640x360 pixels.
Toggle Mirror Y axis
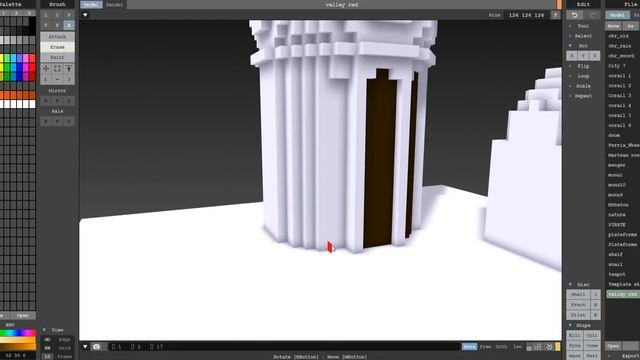coord(57,100)
